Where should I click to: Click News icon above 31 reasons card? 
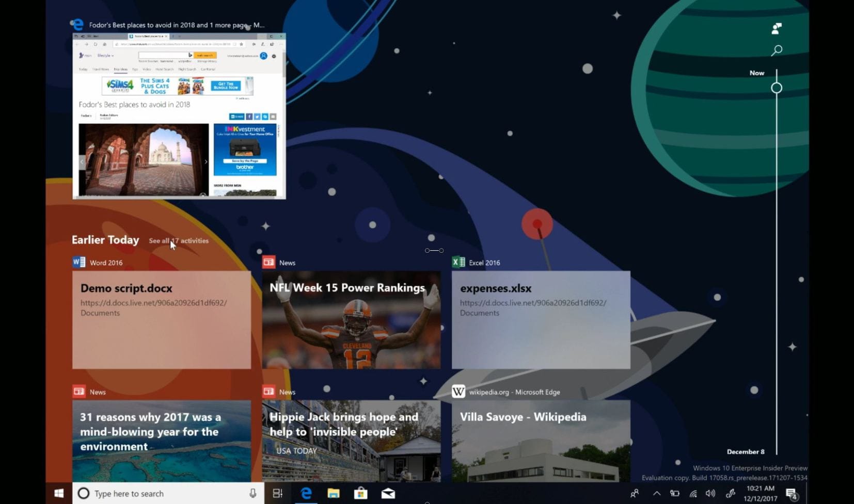(79, 392)
